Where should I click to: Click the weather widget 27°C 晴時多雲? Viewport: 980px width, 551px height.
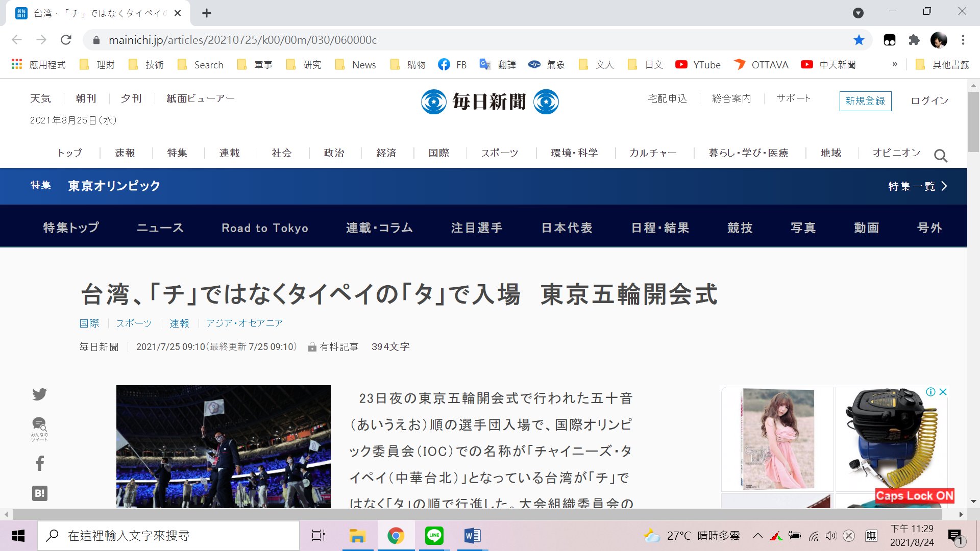point(692,536)
